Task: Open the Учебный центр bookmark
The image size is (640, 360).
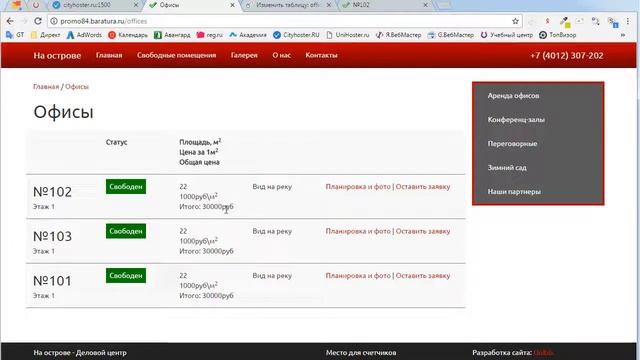Action: (507, 35)
